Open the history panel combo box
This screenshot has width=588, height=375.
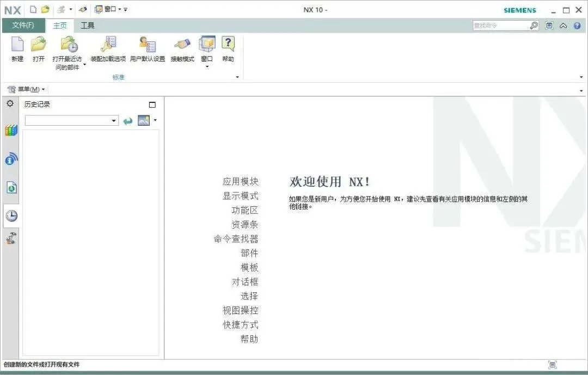click(x=72, y=120)
